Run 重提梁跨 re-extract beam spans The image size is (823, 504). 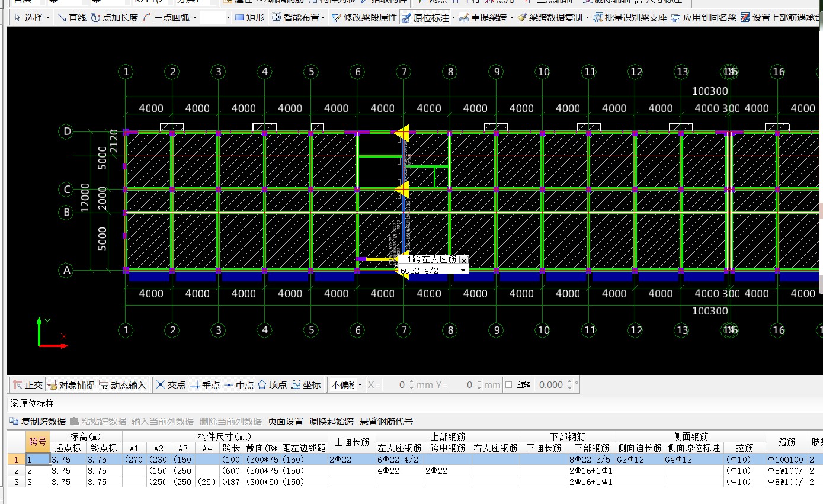coord(483,18)
